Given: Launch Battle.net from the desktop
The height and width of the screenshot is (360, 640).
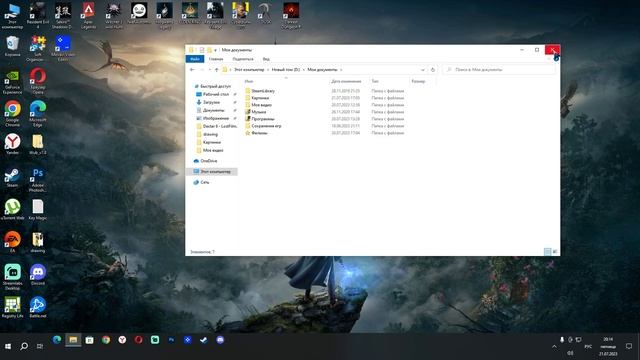Looking at the screenshot, I should click(x=38, y=307).
